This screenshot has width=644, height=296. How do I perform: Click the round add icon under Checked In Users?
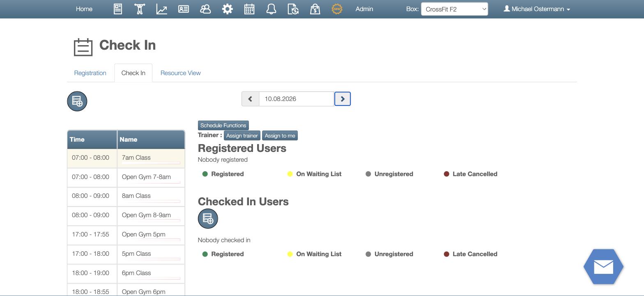pos(208,218)
